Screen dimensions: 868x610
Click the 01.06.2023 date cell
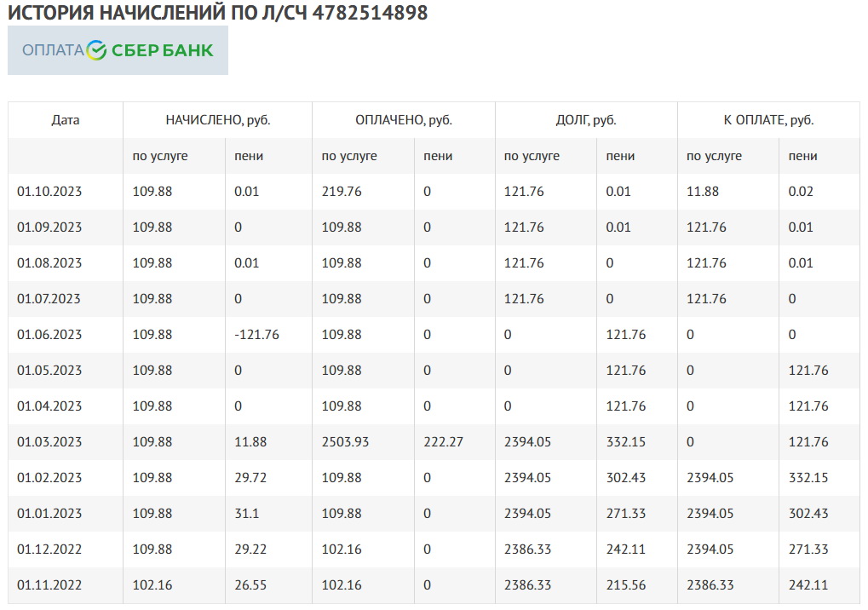pos(49,335)
